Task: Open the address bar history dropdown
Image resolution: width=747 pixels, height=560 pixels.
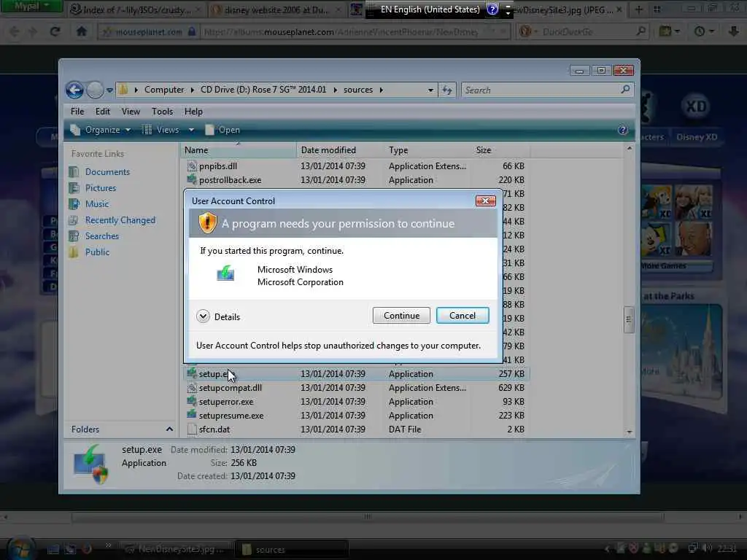Action: [x=430, y=90]
